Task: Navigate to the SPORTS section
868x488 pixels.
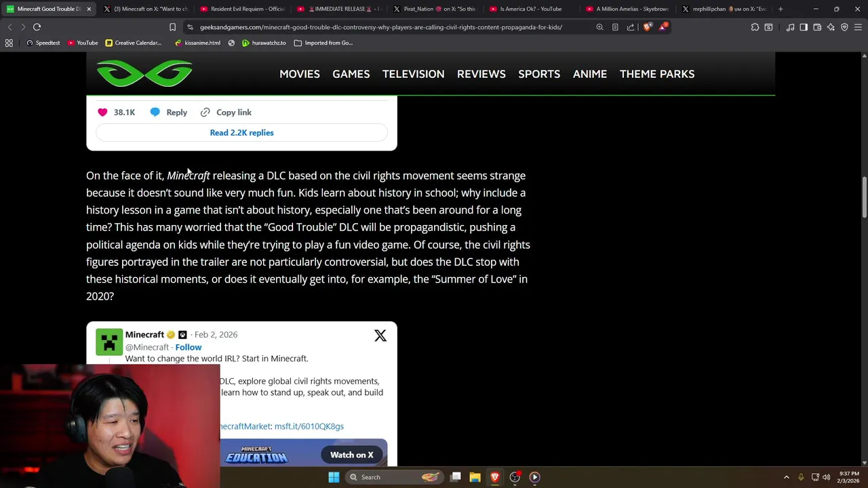Action: click(539, 74)
